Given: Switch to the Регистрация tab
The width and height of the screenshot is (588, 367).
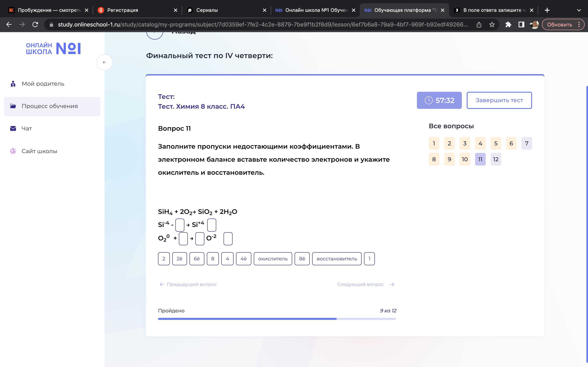Looking at the screenshot, I should pyautogui.click(x=122, y=10).
